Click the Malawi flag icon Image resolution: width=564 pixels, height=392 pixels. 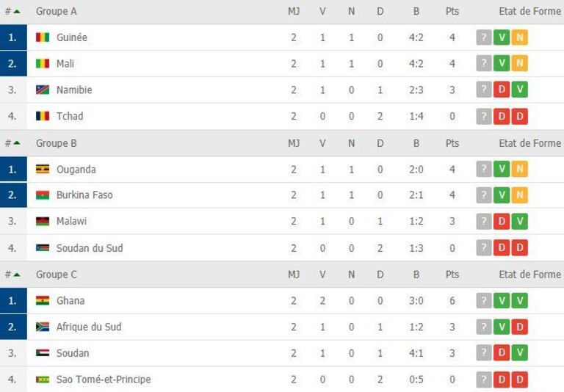coord(43,221)
